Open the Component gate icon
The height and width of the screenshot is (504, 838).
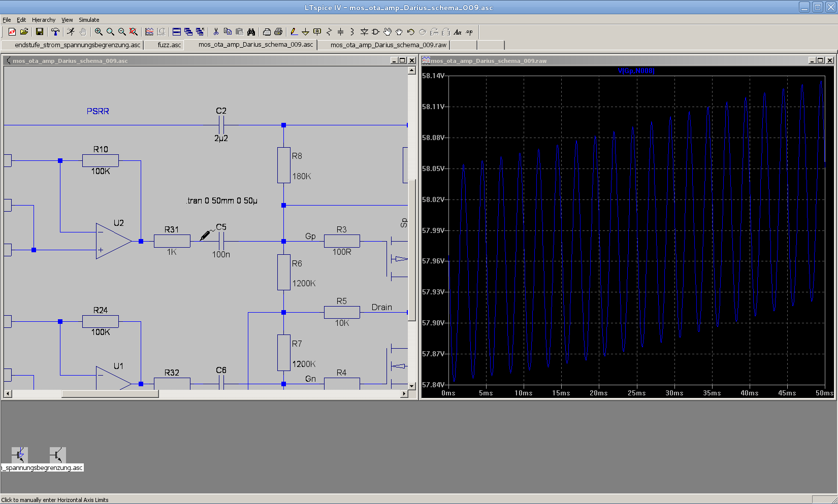click(x=376, y=31)
